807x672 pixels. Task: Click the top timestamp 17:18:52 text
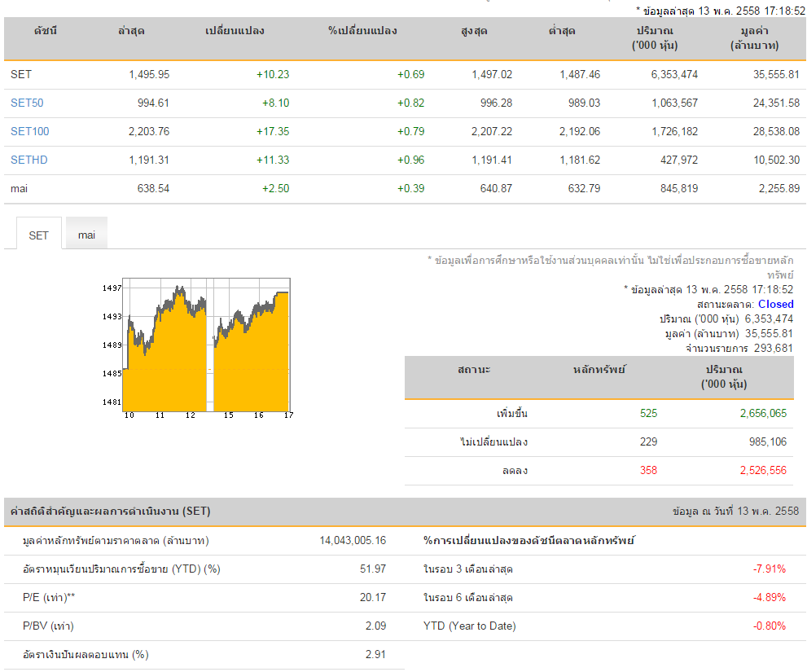coord(785,11)
